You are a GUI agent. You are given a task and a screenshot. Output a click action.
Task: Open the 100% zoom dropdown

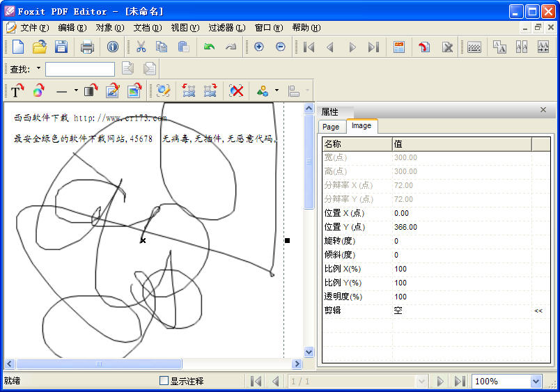[x=536, y=381]
